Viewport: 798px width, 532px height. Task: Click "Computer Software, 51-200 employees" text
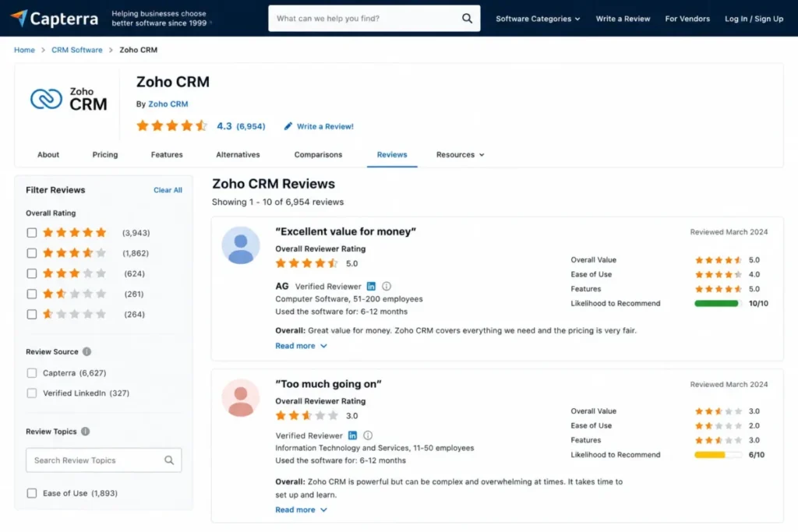coord(349,299)
